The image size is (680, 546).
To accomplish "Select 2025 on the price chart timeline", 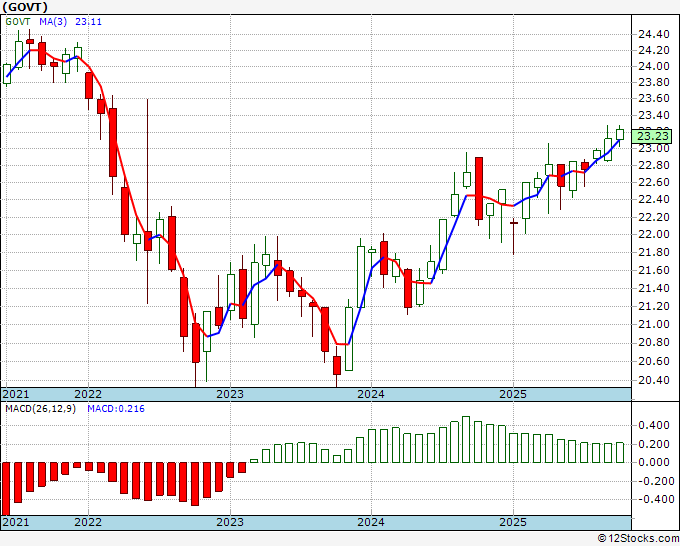I will [513, 394].
